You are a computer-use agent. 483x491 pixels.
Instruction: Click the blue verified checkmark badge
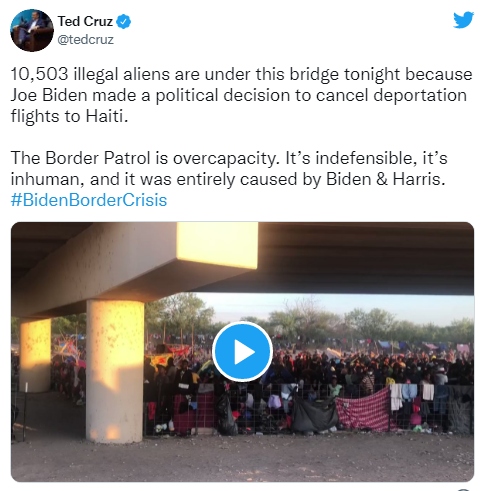click(x=123, y=22)
